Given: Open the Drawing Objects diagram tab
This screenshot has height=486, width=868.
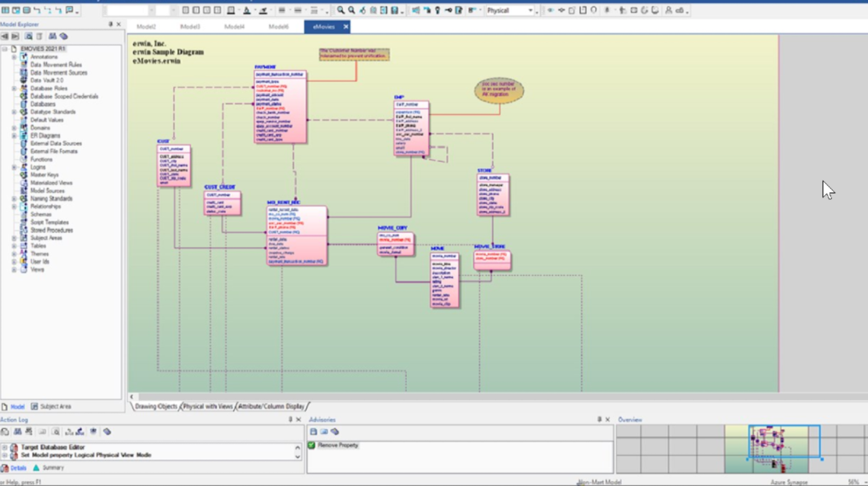Looking at the screenshot, I should pos(156,406).
